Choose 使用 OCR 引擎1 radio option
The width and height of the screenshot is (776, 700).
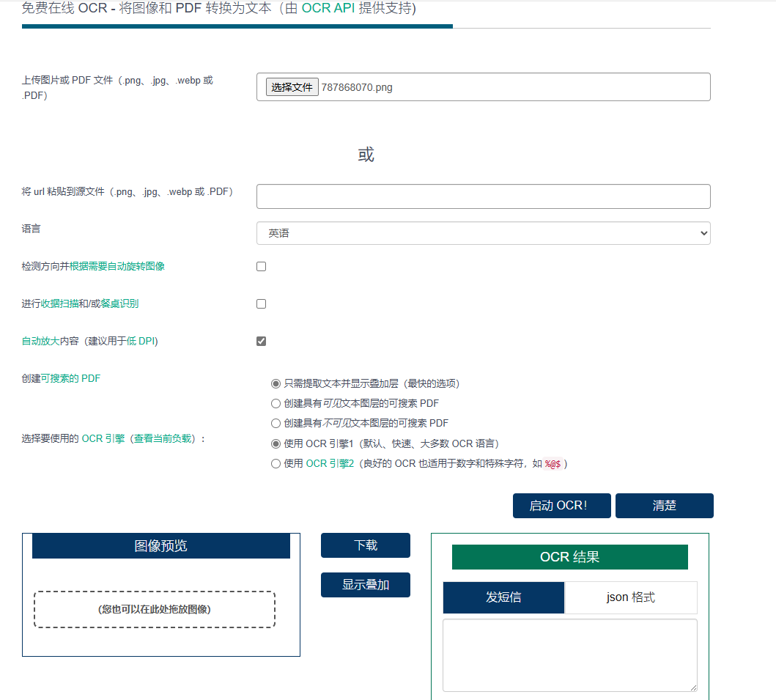tap(276, 443)
